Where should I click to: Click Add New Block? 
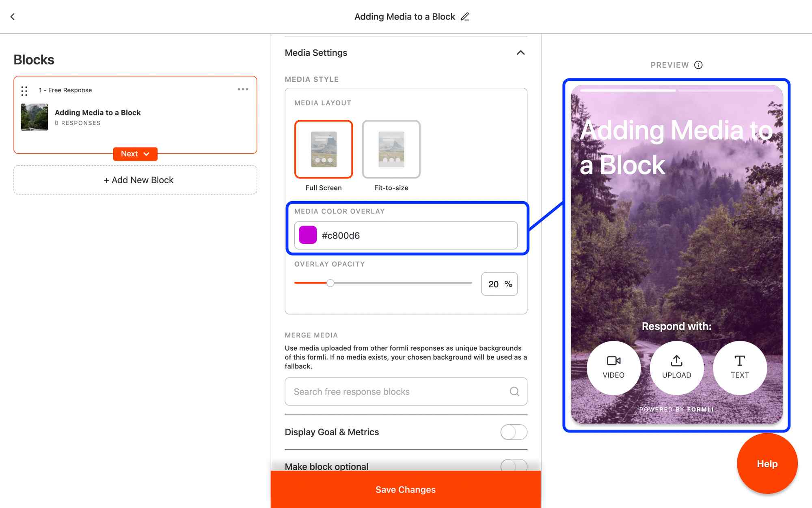[x=135, y=180]
